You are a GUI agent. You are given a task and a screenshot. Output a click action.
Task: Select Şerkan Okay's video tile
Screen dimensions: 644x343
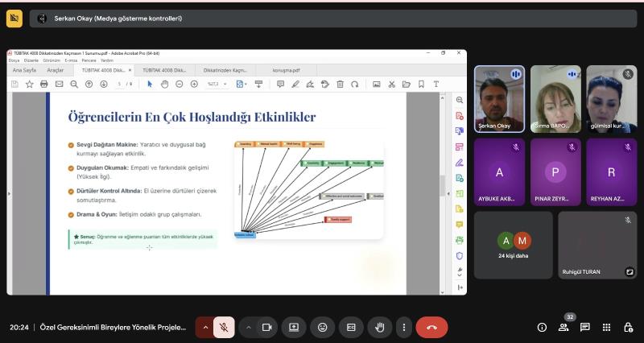coord(499,98)
